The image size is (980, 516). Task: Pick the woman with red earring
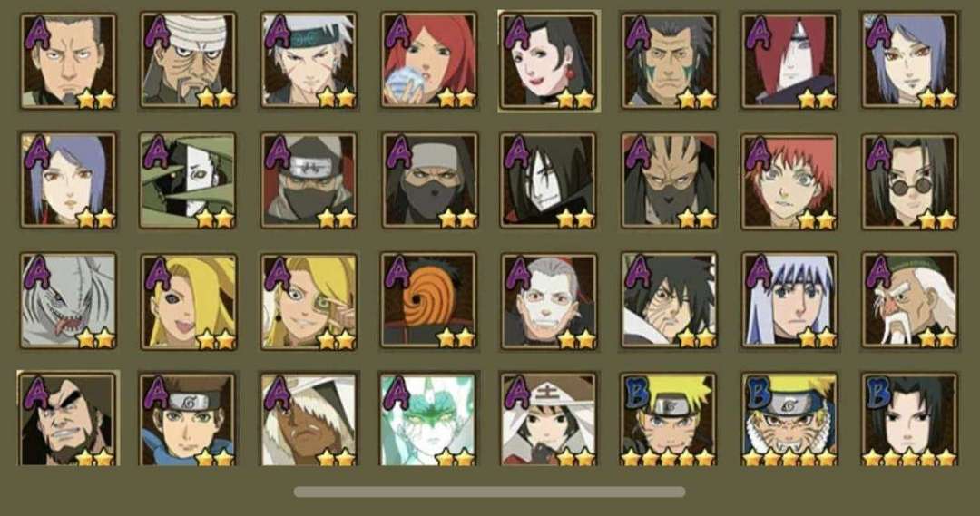(549, 61)
